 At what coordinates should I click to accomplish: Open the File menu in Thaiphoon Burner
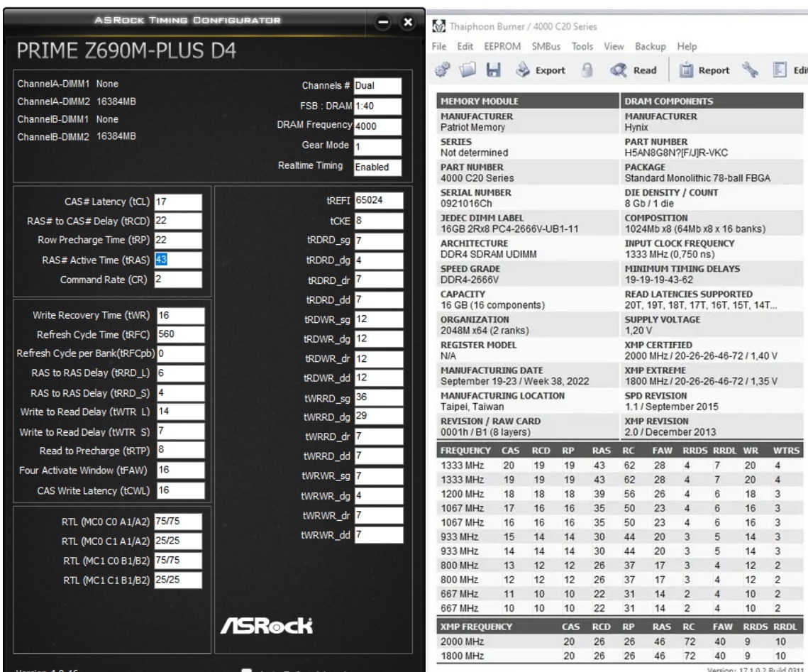[x=439, y=46]
